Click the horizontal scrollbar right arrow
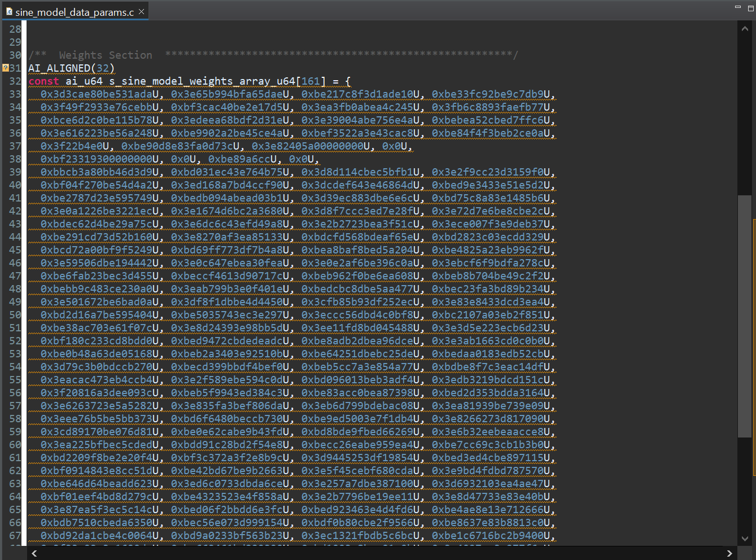756x560 pixels. (729, 553)
